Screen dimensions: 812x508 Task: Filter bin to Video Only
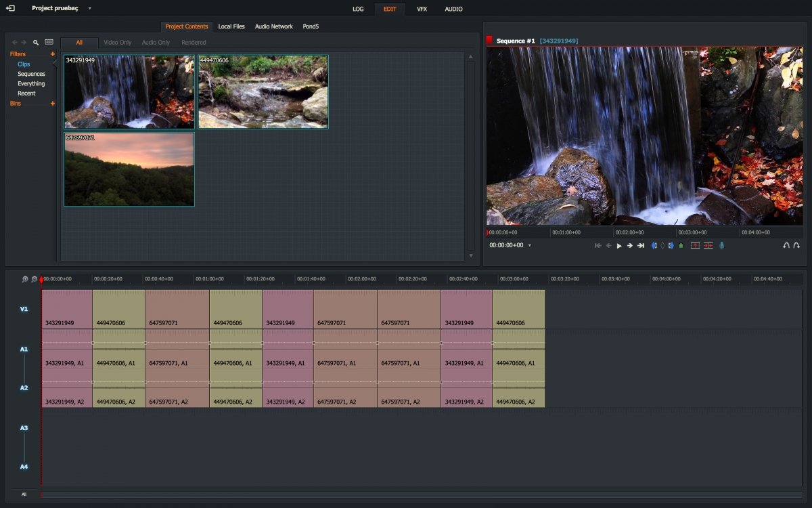click(x=118, y=43)
